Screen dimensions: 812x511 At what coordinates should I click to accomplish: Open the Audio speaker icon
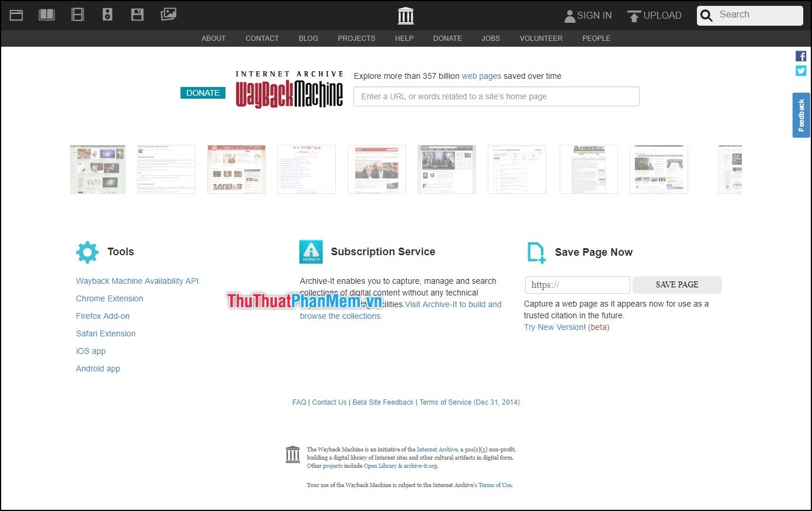click(x=107, y=15)
